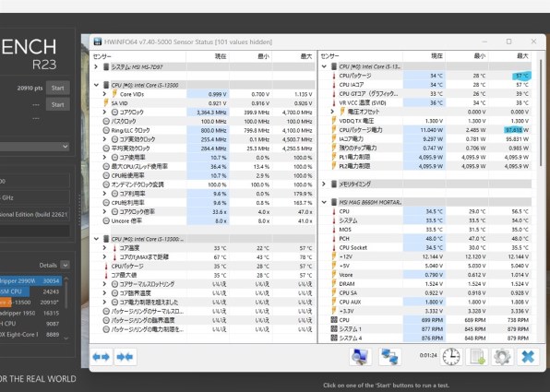Select the i5-13500 20910 ranking entry
This screenshot has width=550, height=392.
click(30, 303)
